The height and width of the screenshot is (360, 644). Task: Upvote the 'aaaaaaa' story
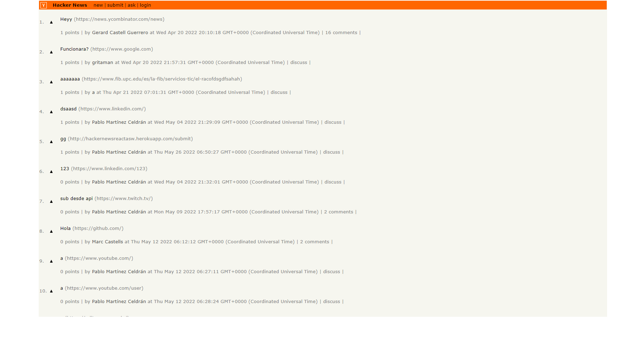[51, 82]
